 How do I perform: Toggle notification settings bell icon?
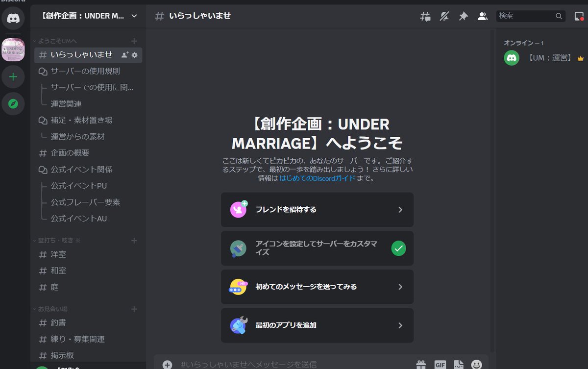pos(444,16)
